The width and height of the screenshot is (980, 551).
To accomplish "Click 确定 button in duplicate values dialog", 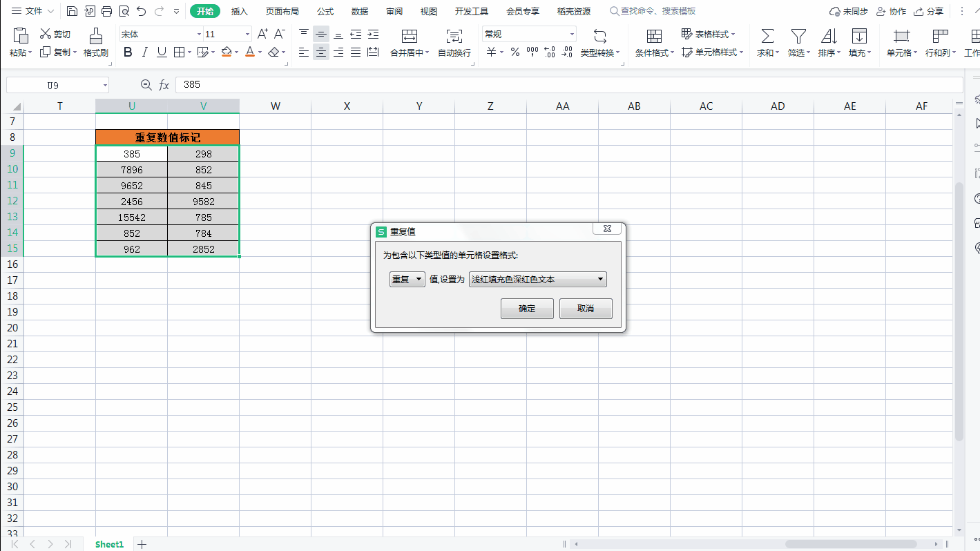I will click(x=527, y=309).
